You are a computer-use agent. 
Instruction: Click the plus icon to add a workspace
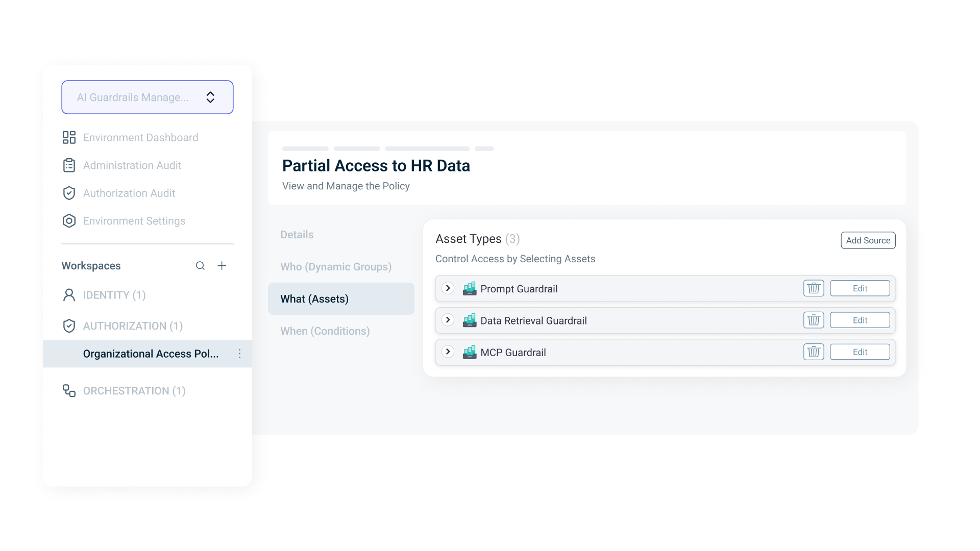pos(222,265)
